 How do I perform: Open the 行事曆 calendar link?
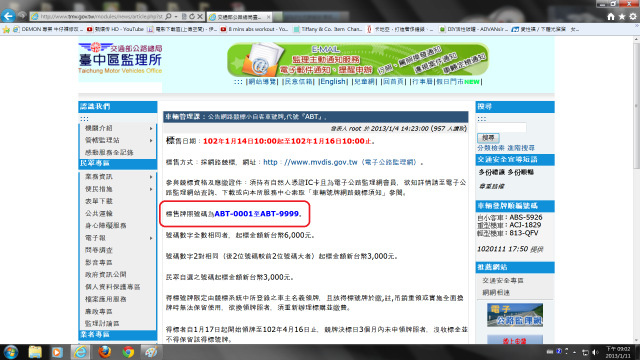(422, 82)
